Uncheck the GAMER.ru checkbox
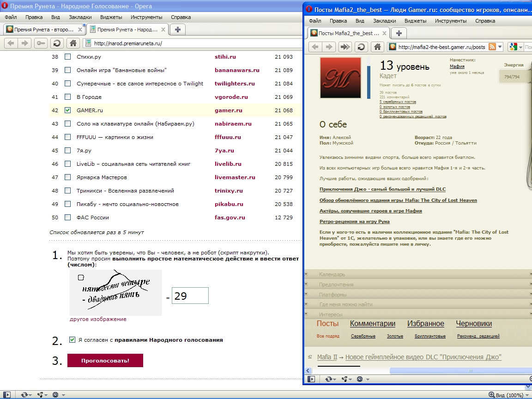The width and height of the screenshot is (532, 399). (x=68, y=110)
